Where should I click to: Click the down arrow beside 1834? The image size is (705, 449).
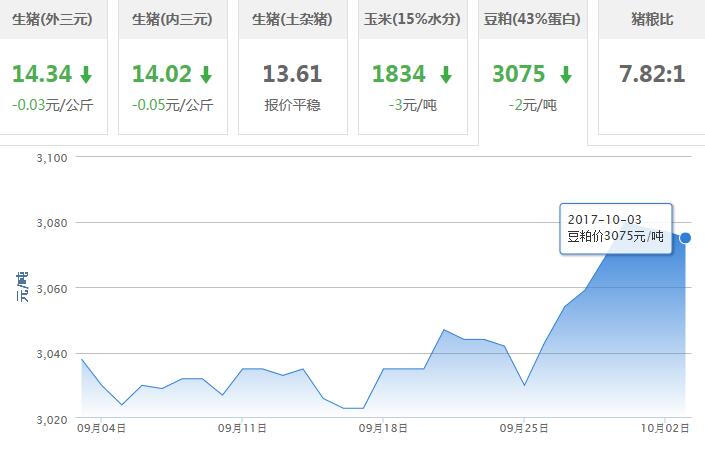[x=446, y=75]
